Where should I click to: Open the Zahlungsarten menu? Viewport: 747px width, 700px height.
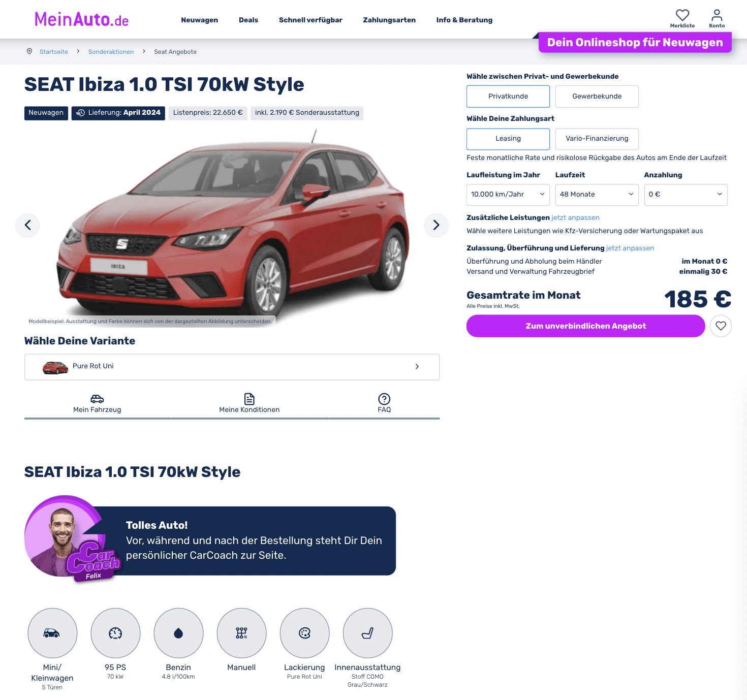point(389,20)
